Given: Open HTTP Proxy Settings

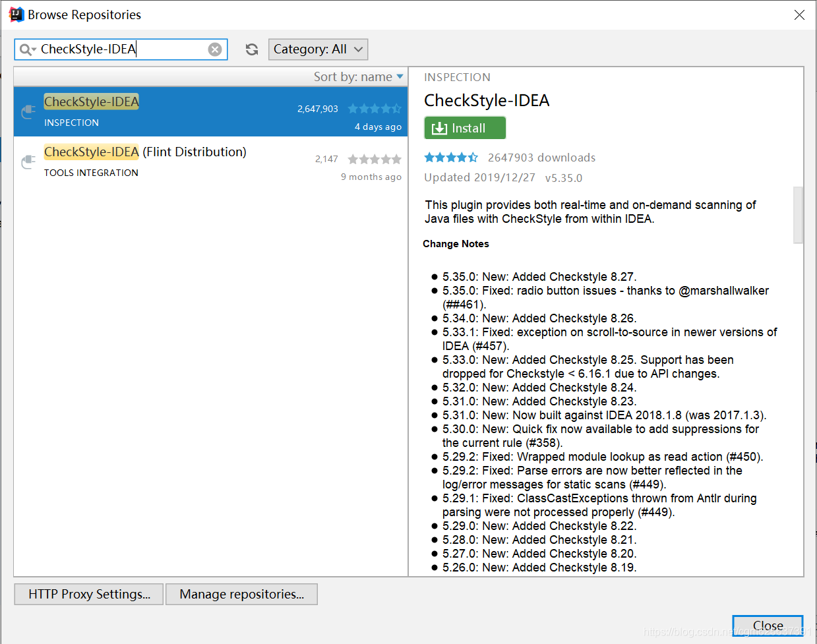Looking at the screenshot, I should [x=89, y=594].
